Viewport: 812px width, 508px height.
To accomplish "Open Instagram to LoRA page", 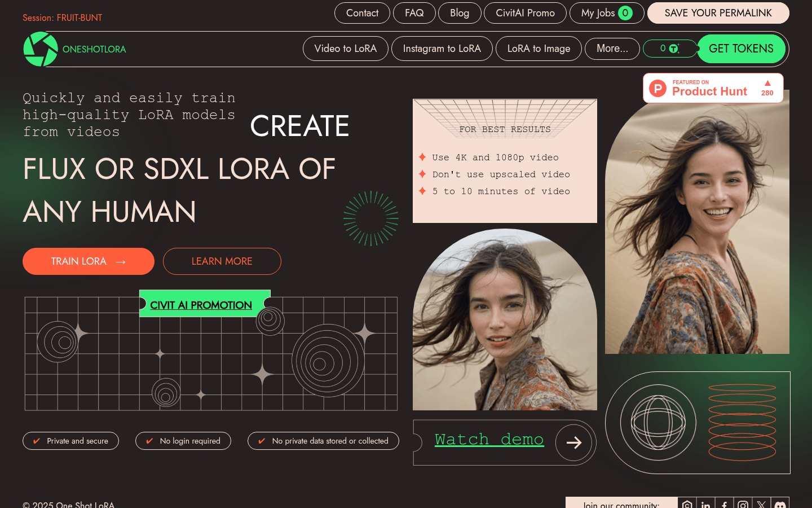I will tap(442, 49).
